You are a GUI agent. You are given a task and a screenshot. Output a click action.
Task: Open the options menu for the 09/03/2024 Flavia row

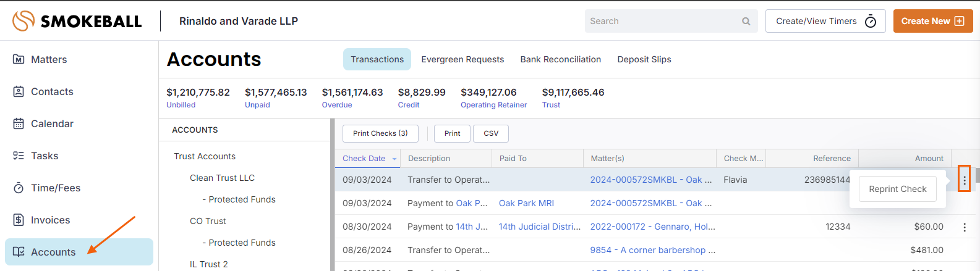pyautogui.click(x=964, y=180)
